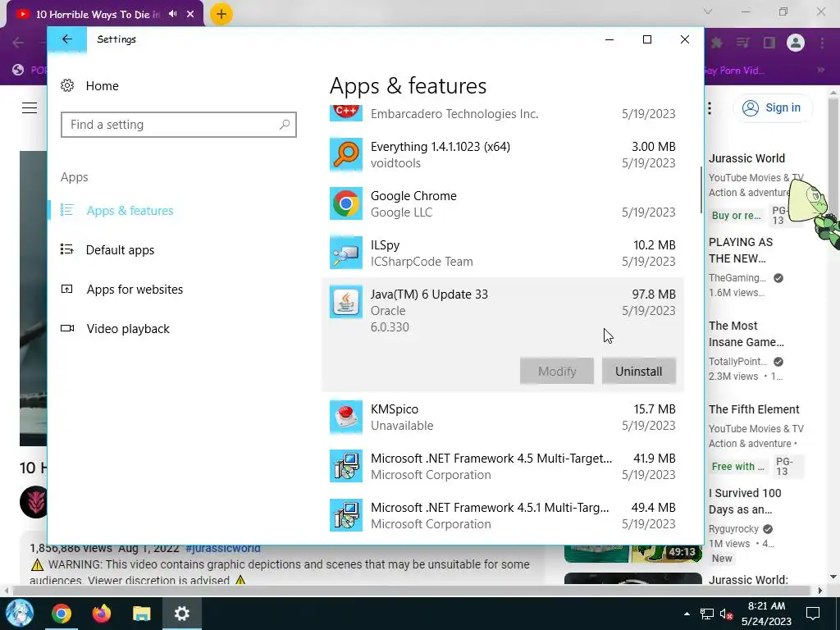Select Everything 1.4.1.1023 magnifier app icon
840x630 pixels.
point(346,155)
